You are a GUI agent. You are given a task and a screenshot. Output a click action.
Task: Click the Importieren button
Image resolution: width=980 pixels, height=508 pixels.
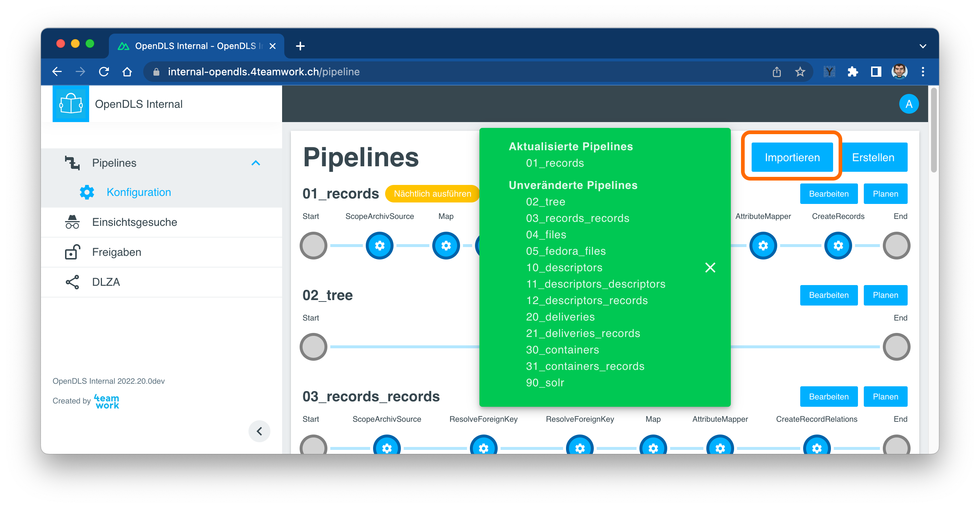click(x=792, y=157)
